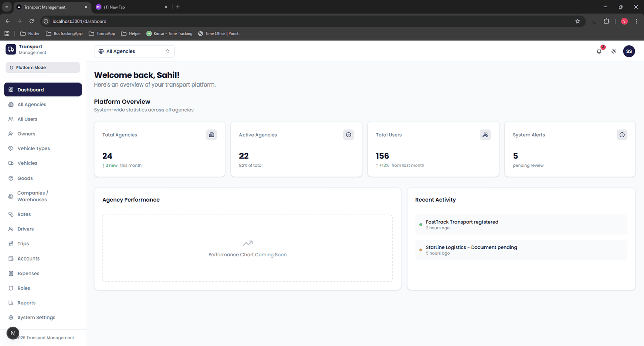Screen dimensions: 644x346
Task: Click the Companies / Warehouses building icon
Action: pyautogui.click(x=11, y=196)
